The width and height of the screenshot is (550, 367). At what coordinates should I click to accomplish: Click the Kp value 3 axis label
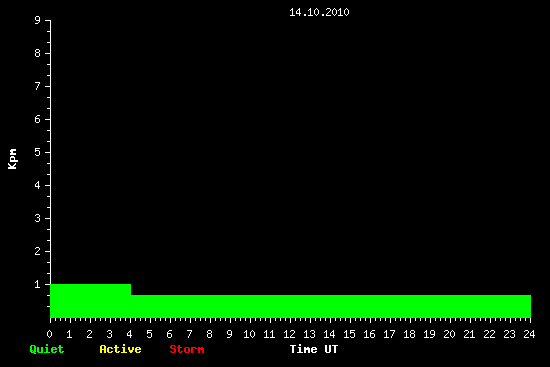[38, 218]
